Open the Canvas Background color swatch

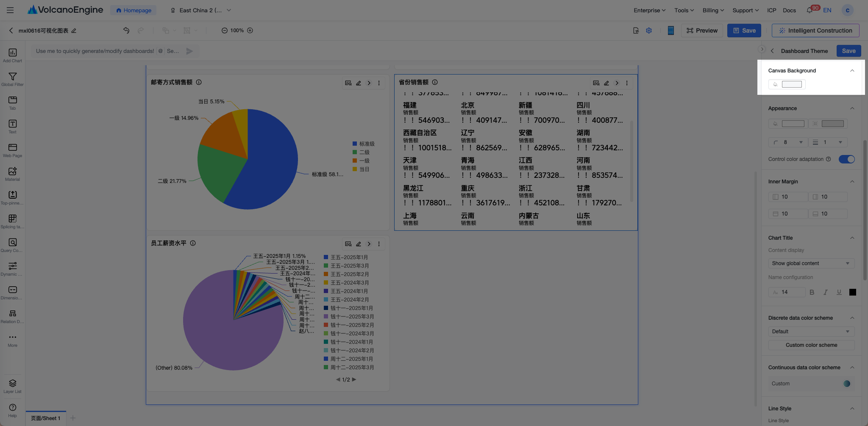[792, 84]
